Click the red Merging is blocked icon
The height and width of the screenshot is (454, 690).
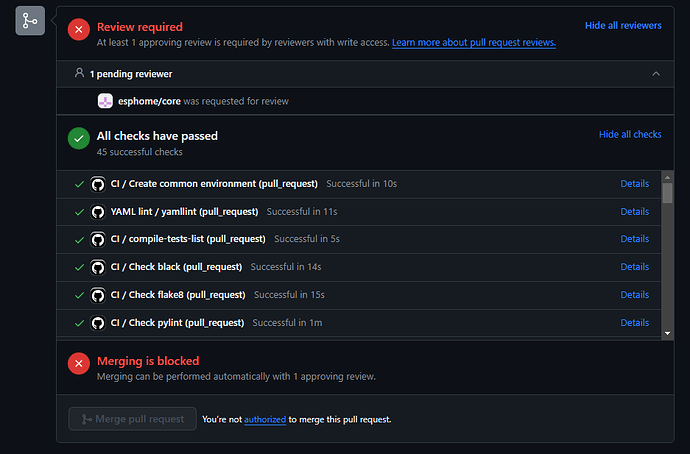click(79, 363)
